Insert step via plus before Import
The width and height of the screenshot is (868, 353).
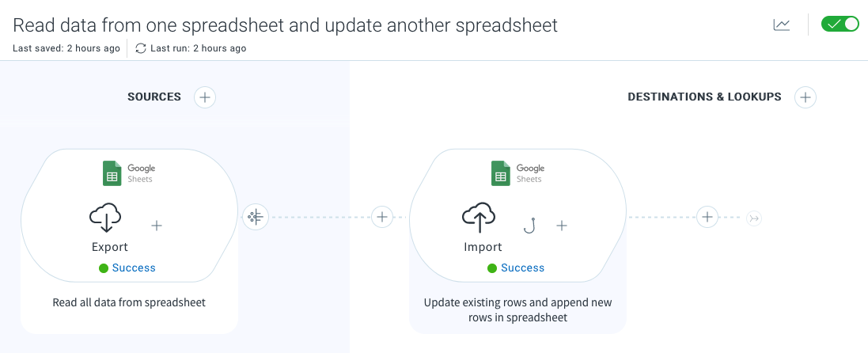(382, 217)
